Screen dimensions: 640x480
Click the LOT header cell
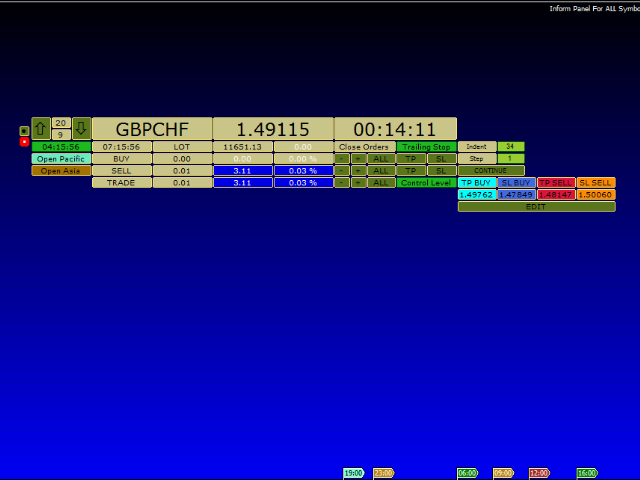[182, 147]
